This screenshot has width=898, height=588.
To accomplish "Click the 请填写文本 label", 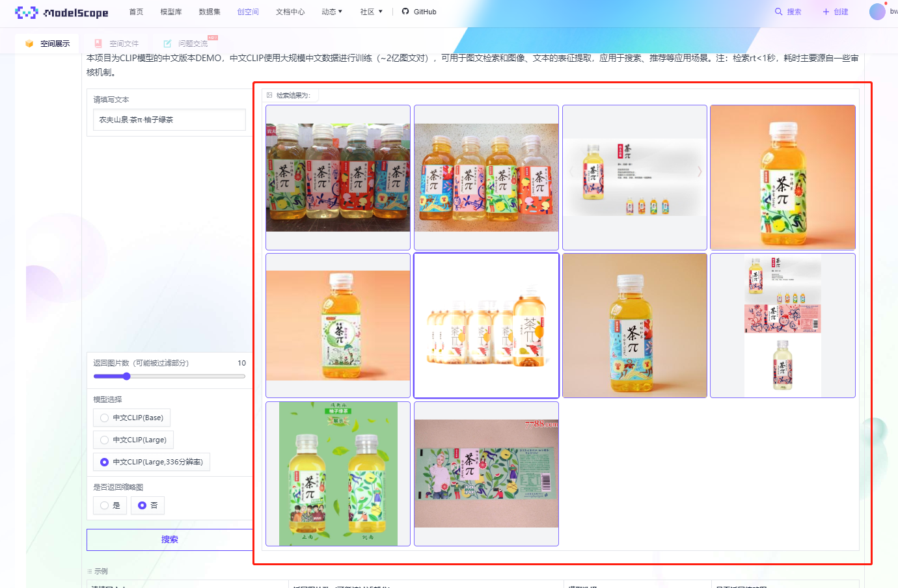I will (x=111, y=100).
